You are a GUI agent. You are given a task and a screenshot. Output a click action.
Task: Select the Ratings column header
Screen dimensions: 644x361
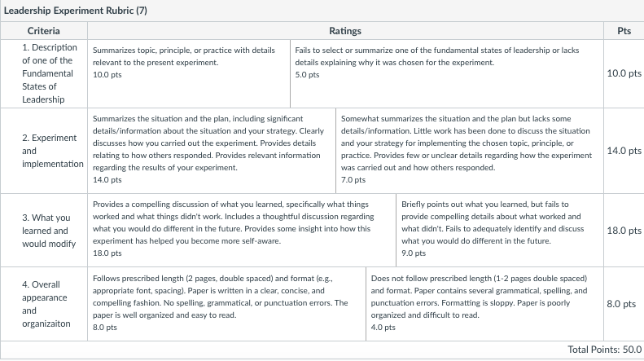[345, 31]
